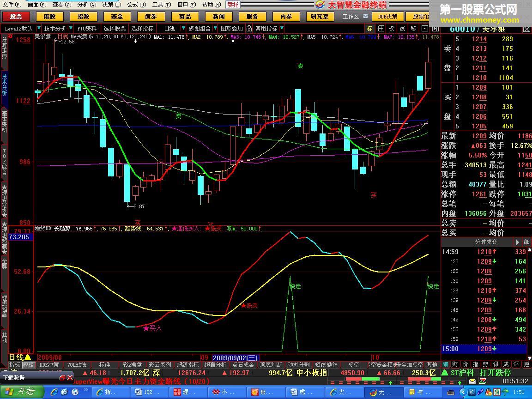Viewport: 532px width, 399px height.
Task: Switch to the VOL战法 indicator tab
Action: (77, 365)
